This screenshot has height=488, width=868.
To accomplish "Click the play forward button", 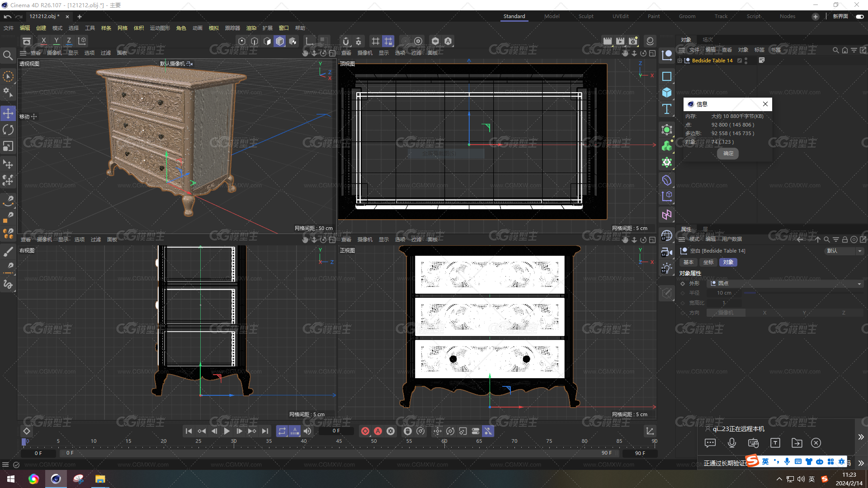I will tap(227, 431).
